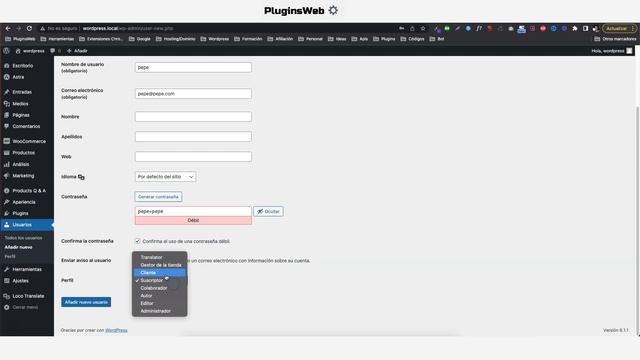
Task: Open the Herramientas menu
Action: pyautogui.click(x=27, y=269)
